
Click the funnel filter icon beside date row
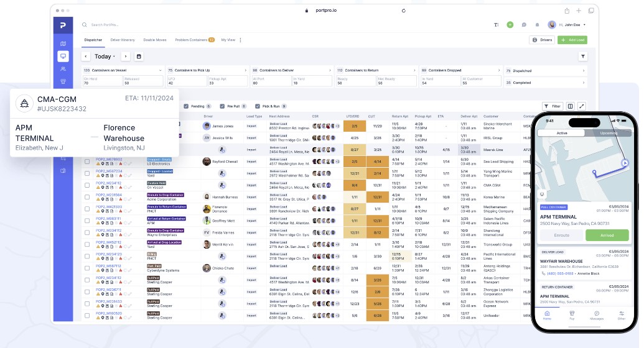click(582, 57)
